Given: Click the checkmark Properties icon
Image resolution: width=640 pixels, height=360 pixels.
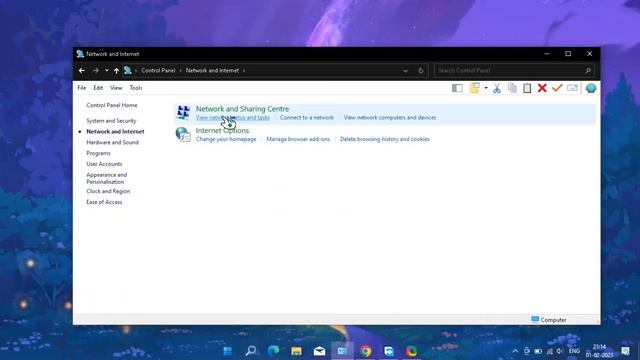Looking at the screenshot, I should 557,88.
